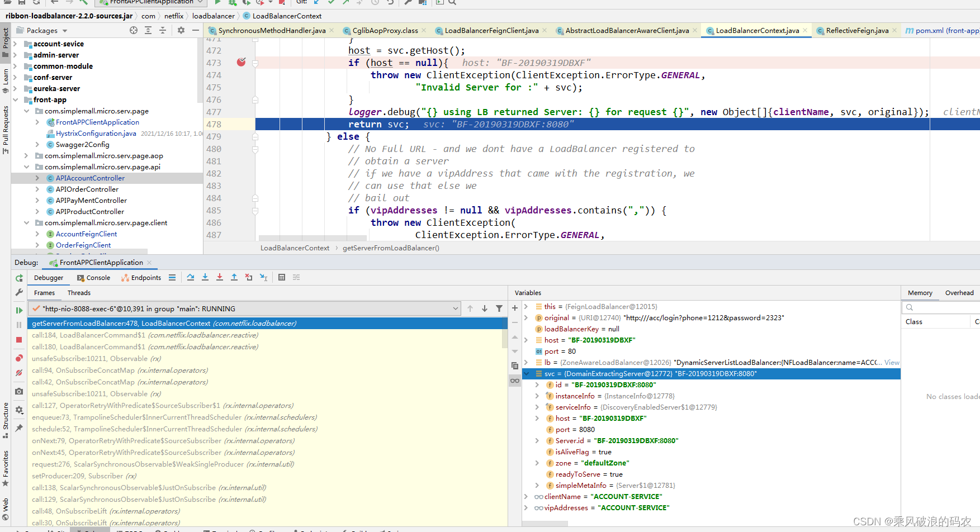The height and width of the screenshot is (532, 980).
Task: Collapse the front-app project folder
Action: tap(15, 99)
